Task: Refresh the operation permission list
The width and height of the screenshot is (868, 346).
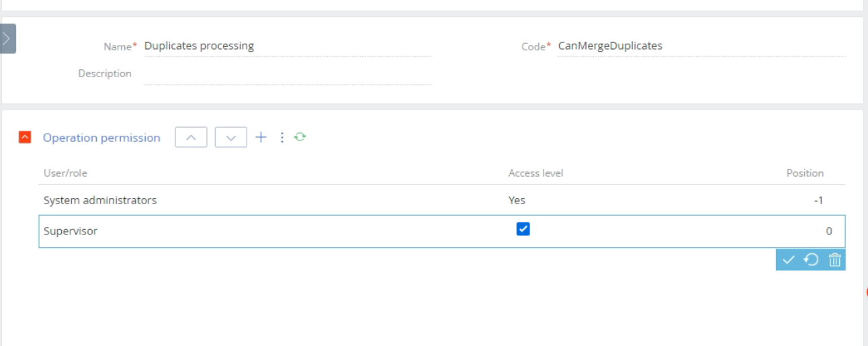Action: (300, 137)
